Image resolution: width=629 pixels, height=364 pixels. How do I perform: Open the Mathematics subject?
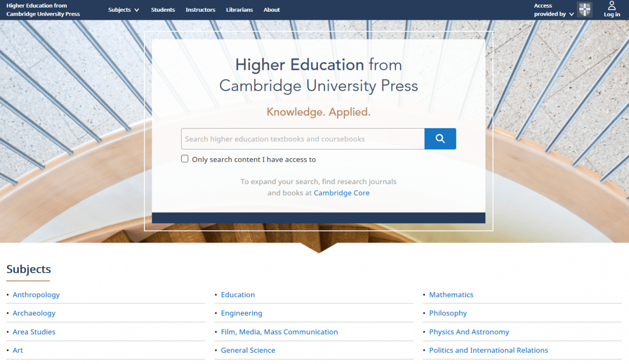coord(451,295)
